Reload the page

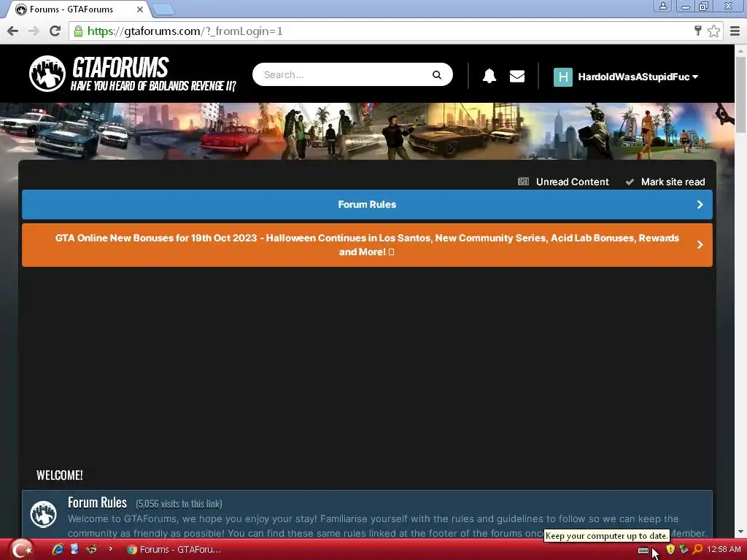55,31
